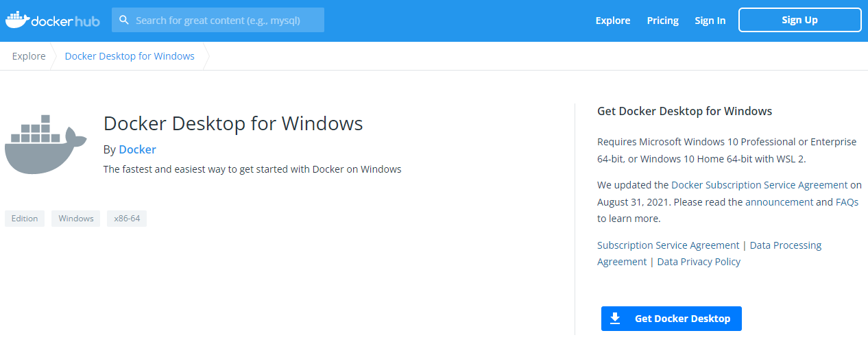This screenshot has width=868, height=344.
Task: Select Docker Desktop for Windows breadcrumb
Action: click(x=130, y=56)
